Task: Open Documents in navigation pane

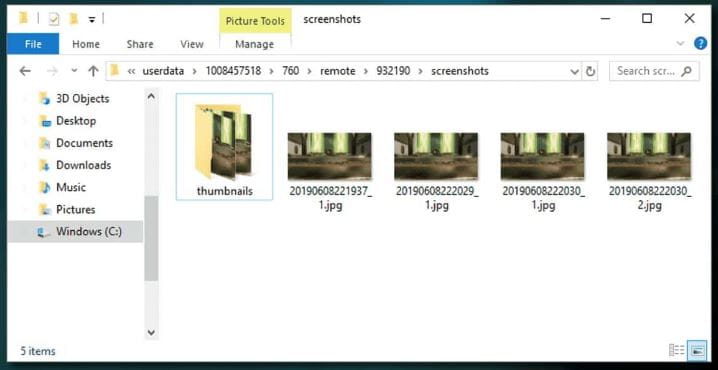Action: coord(84,143)
